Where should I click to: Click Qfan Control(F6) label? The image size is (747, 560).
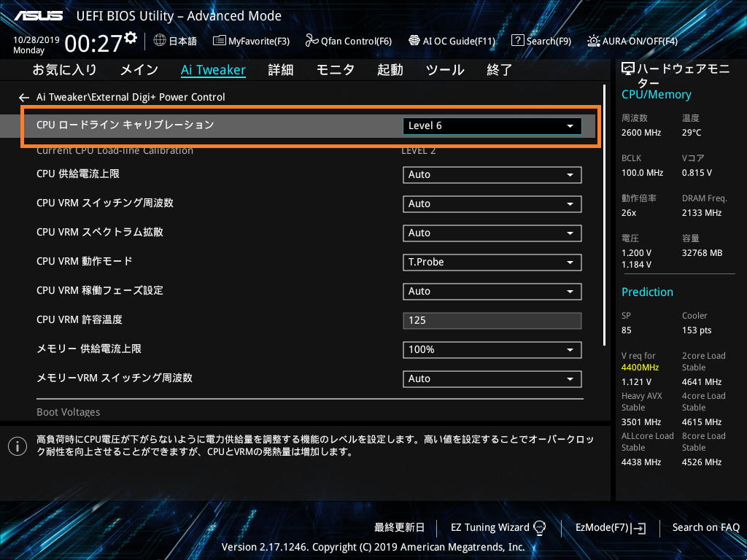(x=356, y=42)
